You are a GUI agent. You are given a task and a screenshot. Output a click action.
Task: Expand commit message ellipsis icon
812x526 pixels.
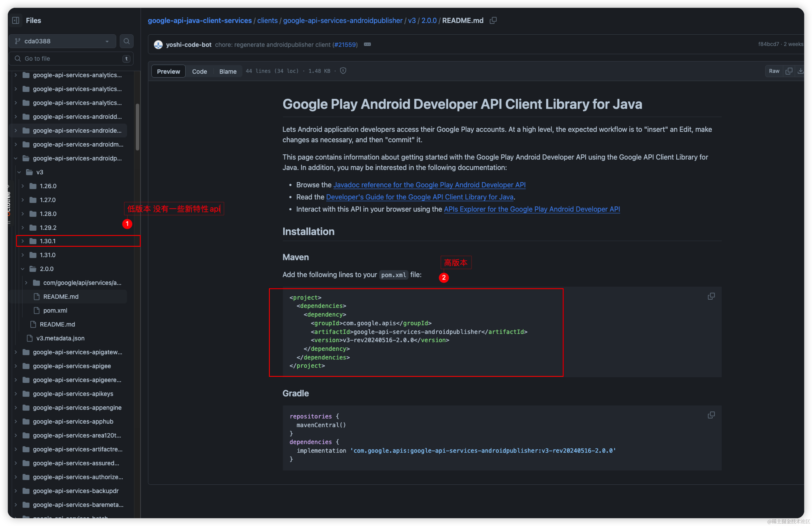[x=367, y=45]
